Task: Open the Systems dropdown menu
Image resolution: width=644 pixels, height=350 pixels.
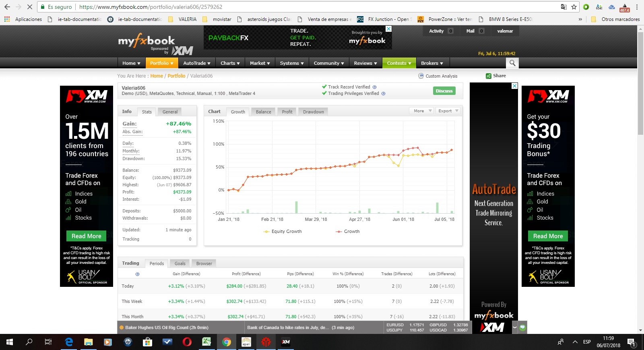Action: (292, 63)
